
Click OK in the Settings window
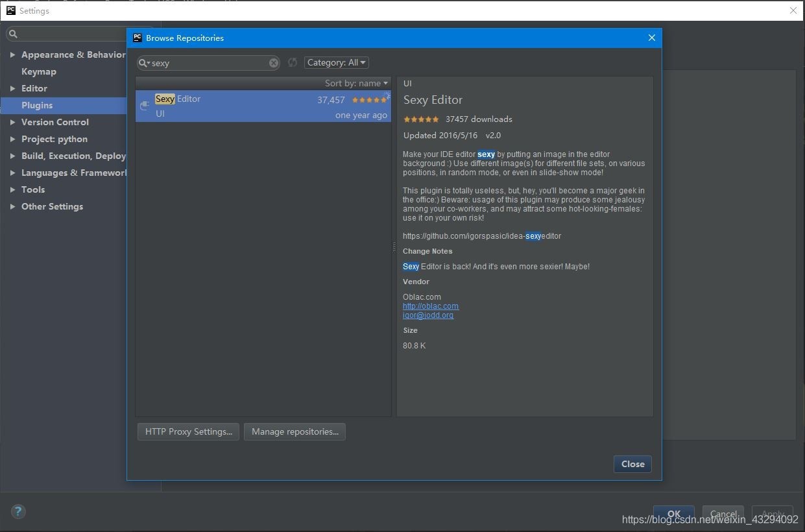coord(674,514)
